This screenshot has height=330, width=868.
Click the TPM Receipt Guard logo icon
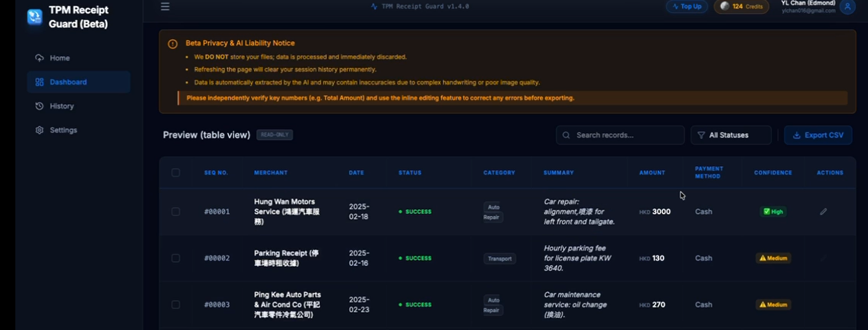tap(35, 17)
